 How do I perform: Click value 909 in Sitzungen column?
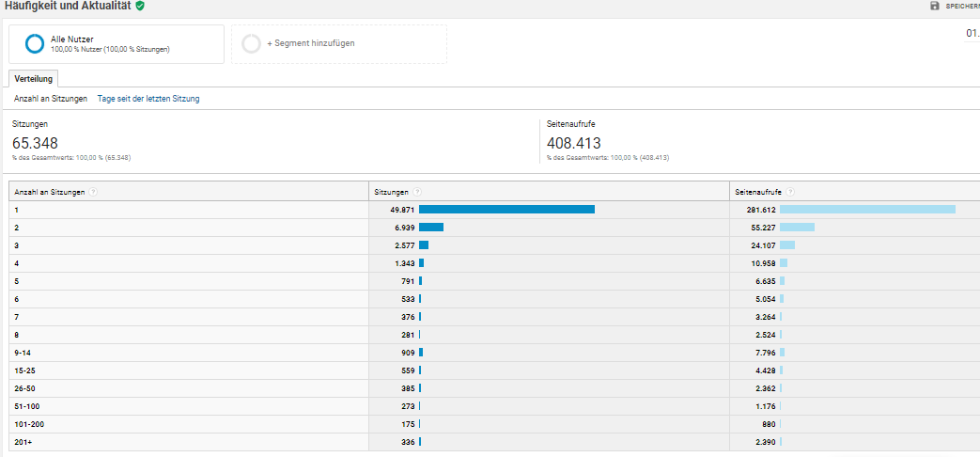click(x=408, y=353)
